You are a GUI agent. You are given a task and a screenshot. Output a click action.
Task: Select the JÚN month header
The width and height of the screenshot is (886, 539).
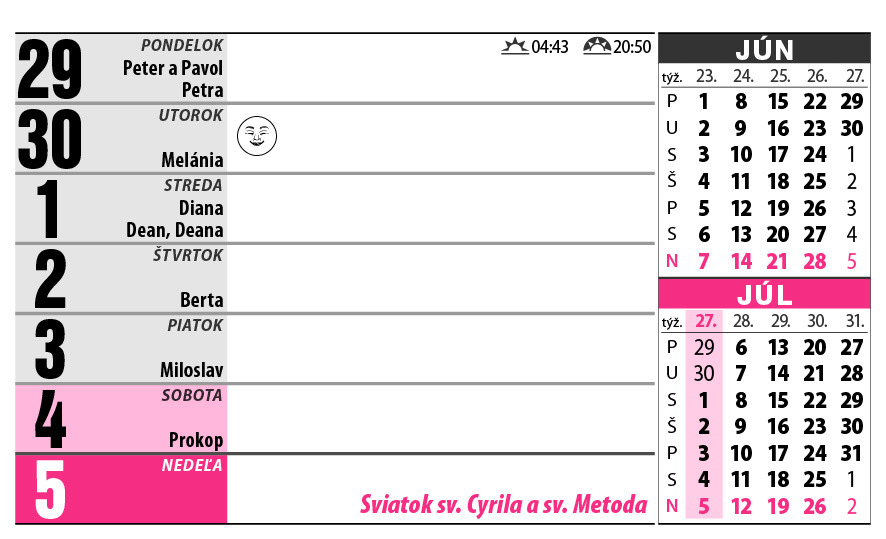pyautogui.click(x=764, y=49)
